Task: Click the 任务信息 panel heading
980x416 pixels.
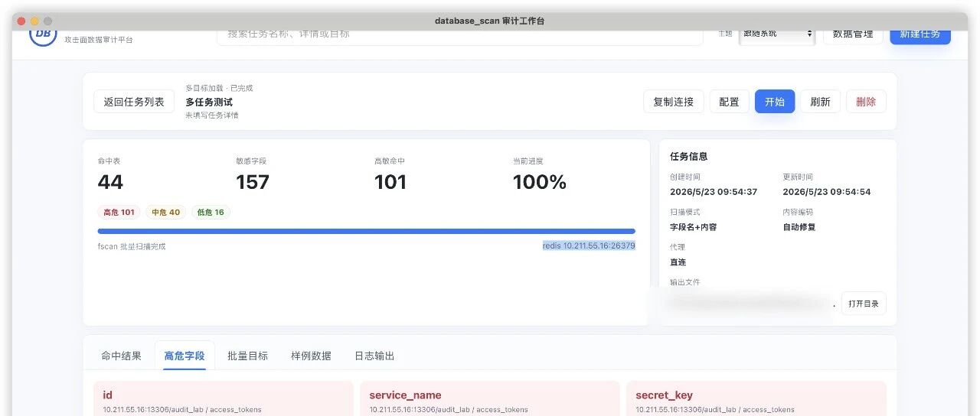Action: [689, 156]
